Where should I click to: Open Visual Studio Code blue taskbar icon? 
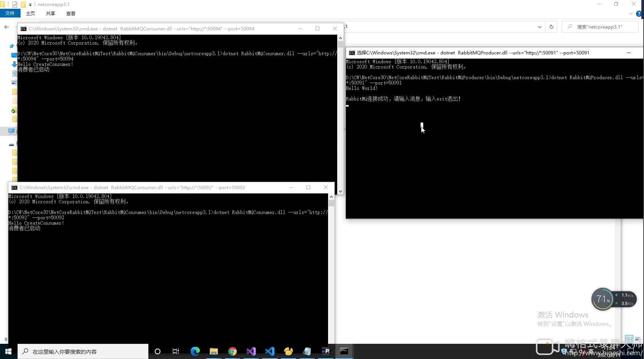(270, 351)
